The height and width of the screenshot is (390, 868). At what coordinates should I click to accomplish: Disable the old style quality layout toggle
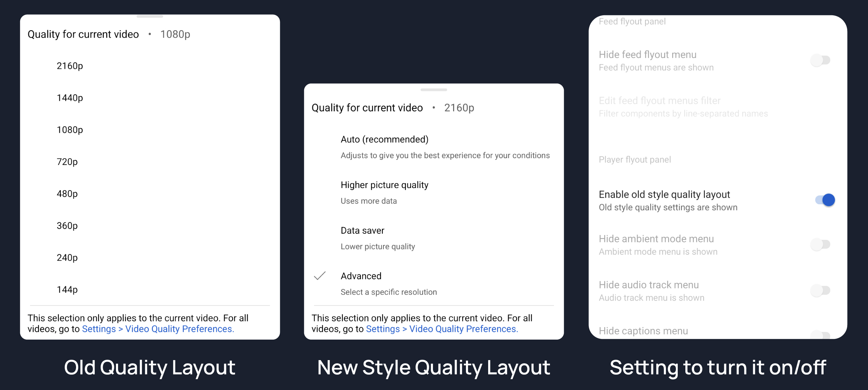[825, 200]
